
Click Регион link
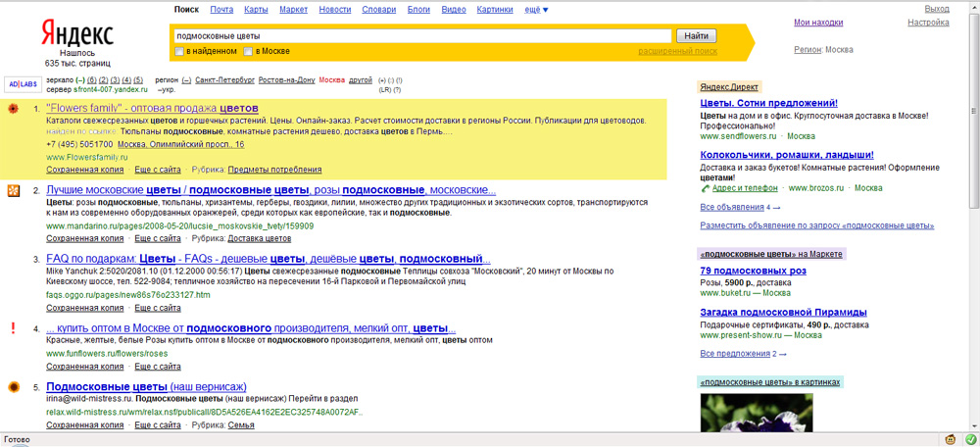[x=808, y=50]
